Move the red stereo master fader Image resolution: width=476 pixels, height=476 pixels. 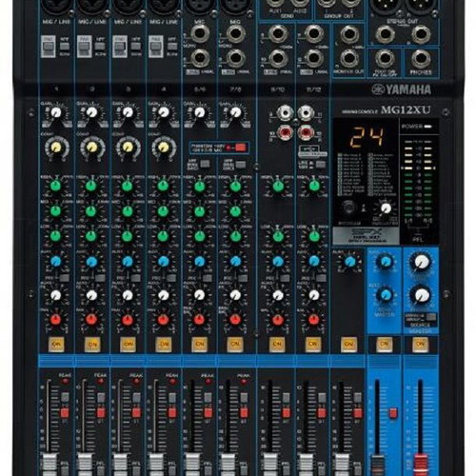[421, 466]
